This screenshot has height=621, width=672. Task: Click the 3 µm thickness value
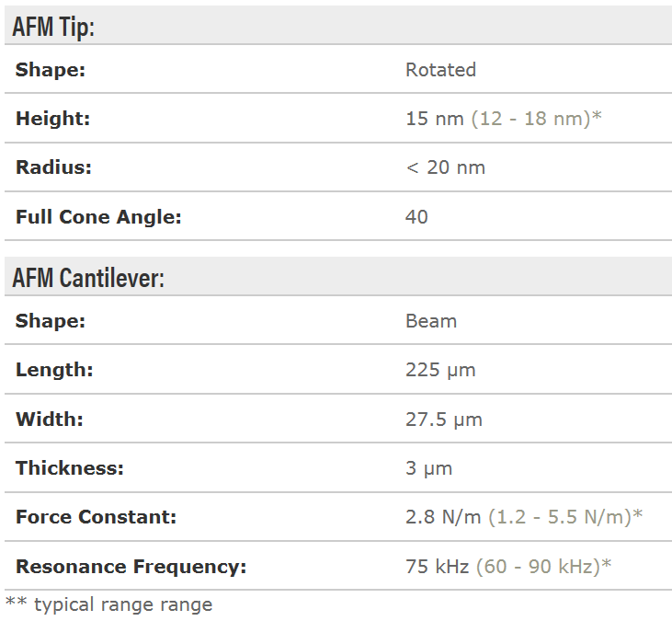click(x=428, y=468)
